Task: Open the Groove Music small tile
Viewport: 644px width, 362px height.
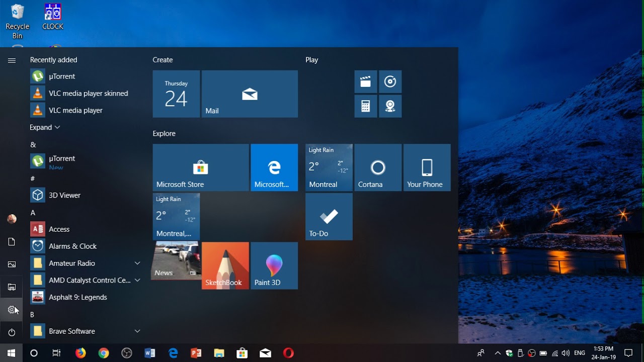Action: [x=390, y=81]
